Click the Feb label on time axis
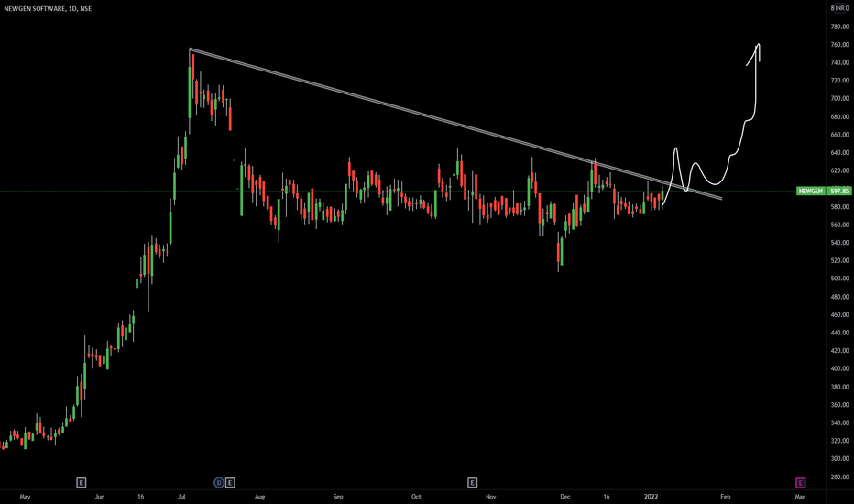The image size is (854, 504). point(726,497)
